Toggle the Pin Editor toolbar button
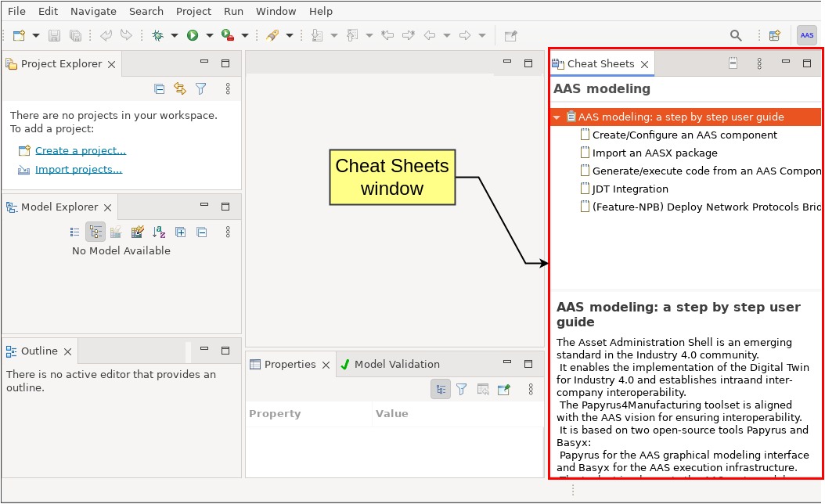This screenshot has height=504, width=825. pos(511,35)
